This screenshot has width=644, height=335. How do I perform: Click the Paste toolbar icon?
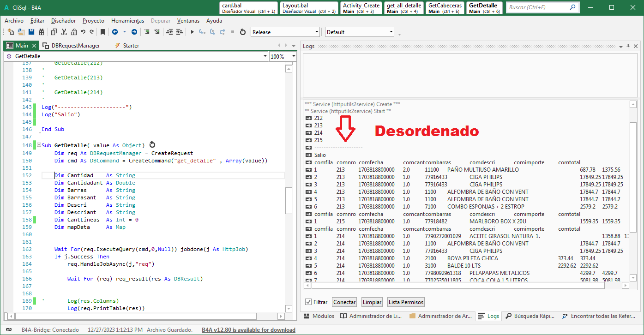[73, 31]
